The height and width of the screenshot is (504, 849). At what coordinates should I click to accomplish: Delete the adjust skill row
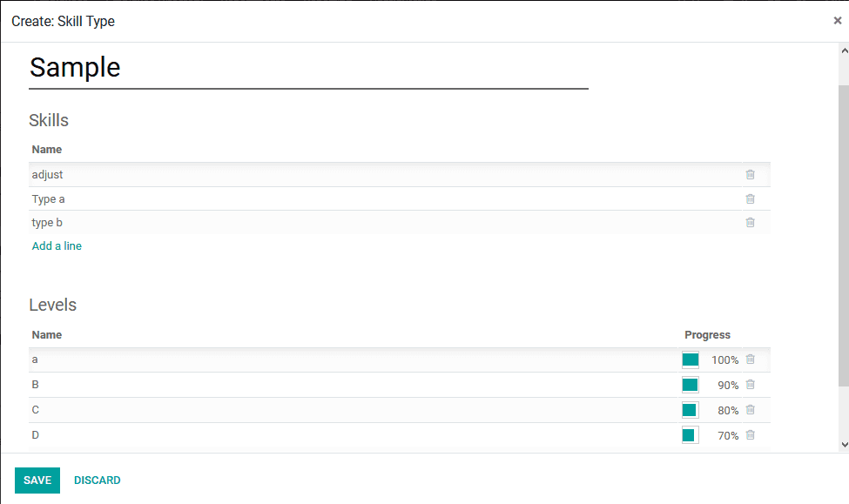click(x=750, y=175)
